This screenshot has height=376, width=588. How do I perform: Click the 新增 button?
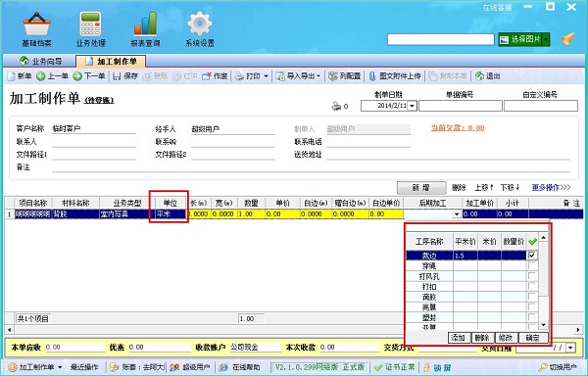point(421,188)
